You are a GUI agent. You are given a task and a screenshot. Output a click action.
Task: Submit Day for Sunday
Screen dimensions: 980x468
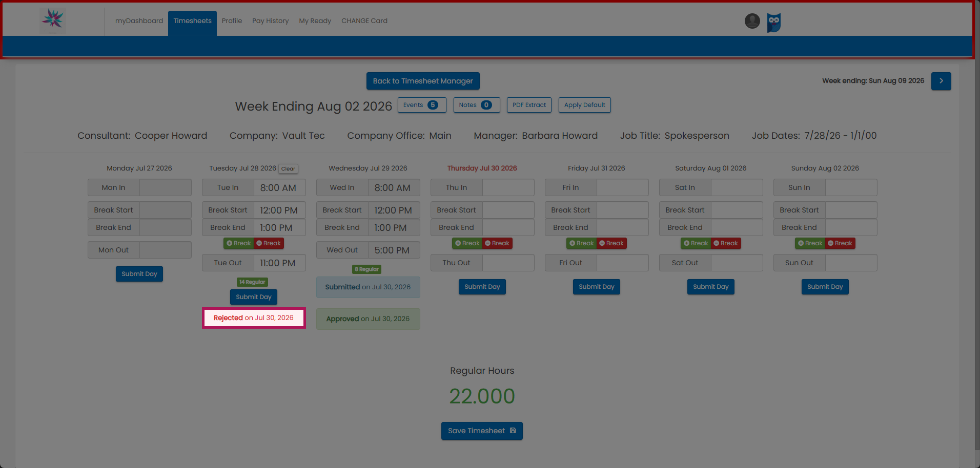[825, 287]
